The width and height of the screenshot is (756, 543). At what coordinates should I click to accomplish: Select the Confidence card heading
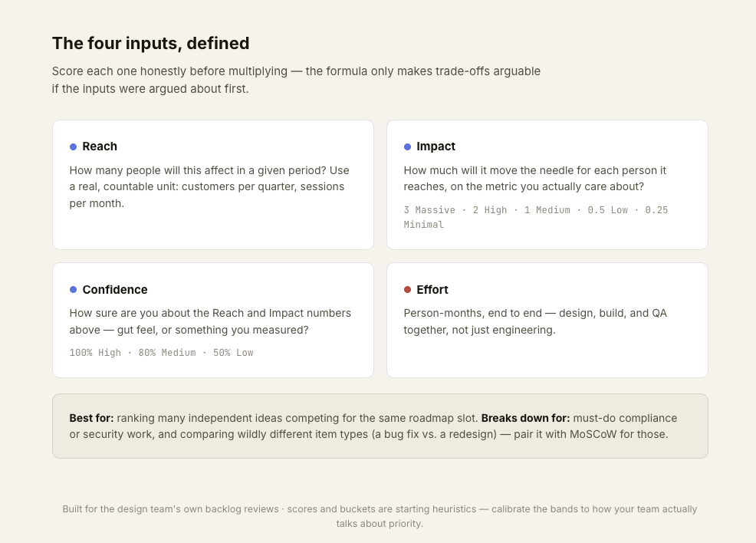(115, 289)
